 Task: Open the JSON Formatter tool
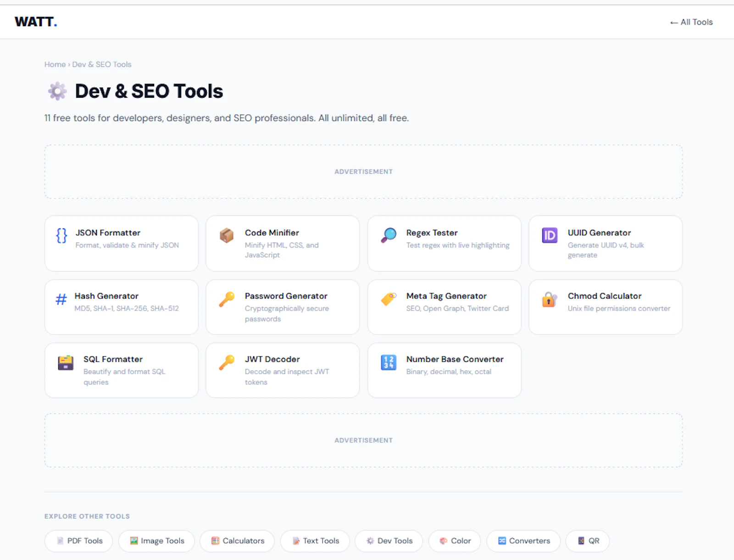click(x=122, y=244)
